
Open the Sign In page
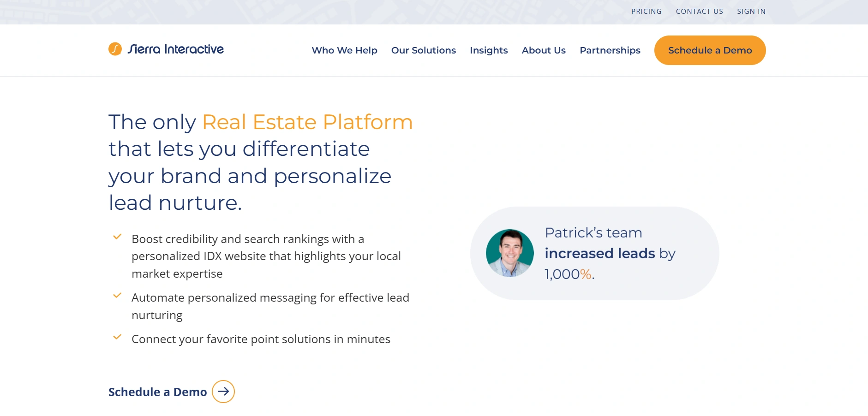coord(751,12)
